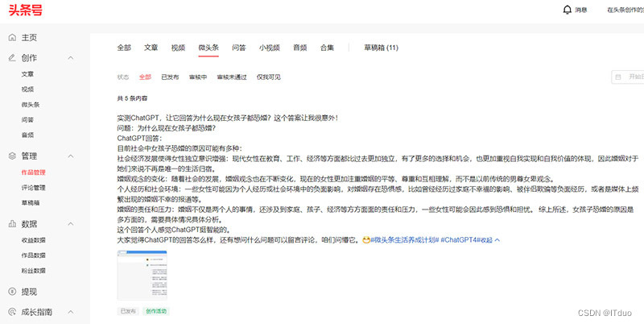This screenshot has height=324, width=644.
Task: Click the 消息 text in header
Action: pyautogui.click(x=580, y=10)
